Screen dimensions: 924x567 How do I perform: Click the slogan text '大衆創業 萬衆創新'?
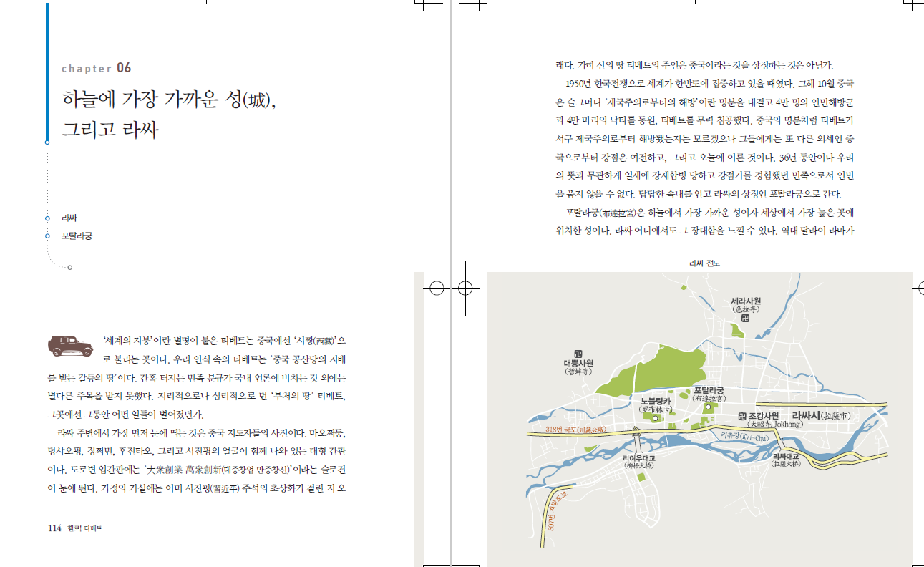(183, 470)
